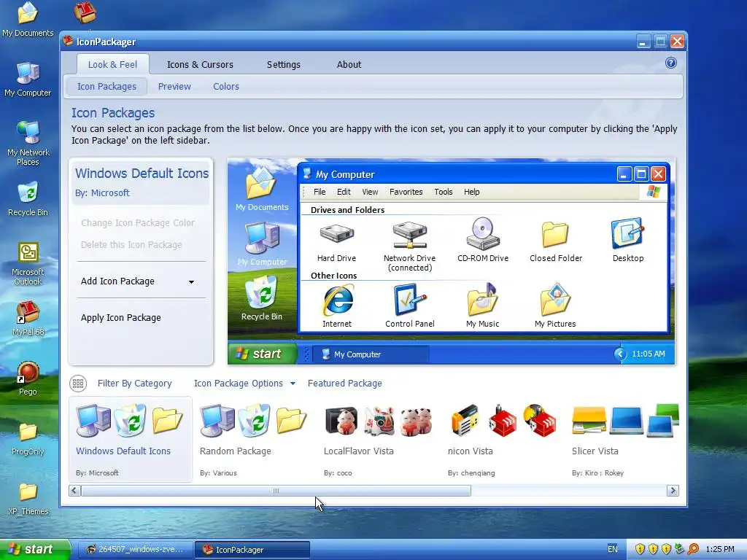
Task: Select the XP_Themes desktop folder
Action: coord(28,499)
